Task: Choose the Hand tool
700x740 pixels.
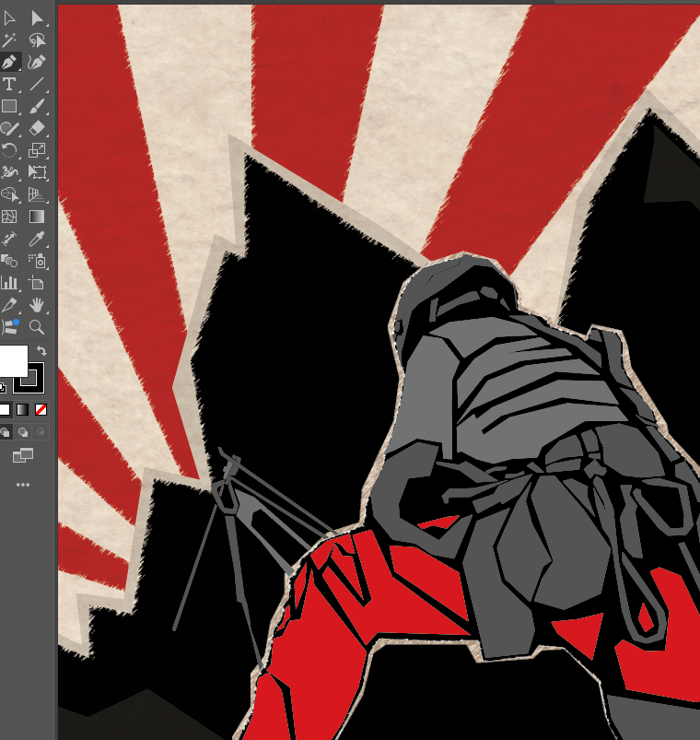Action: click(x=37, y=305)
